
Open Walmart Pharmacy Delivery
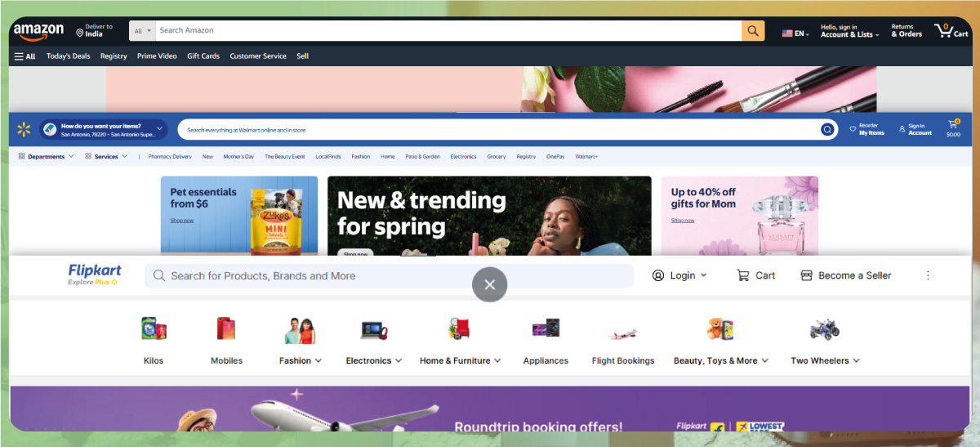pos(170,156)
